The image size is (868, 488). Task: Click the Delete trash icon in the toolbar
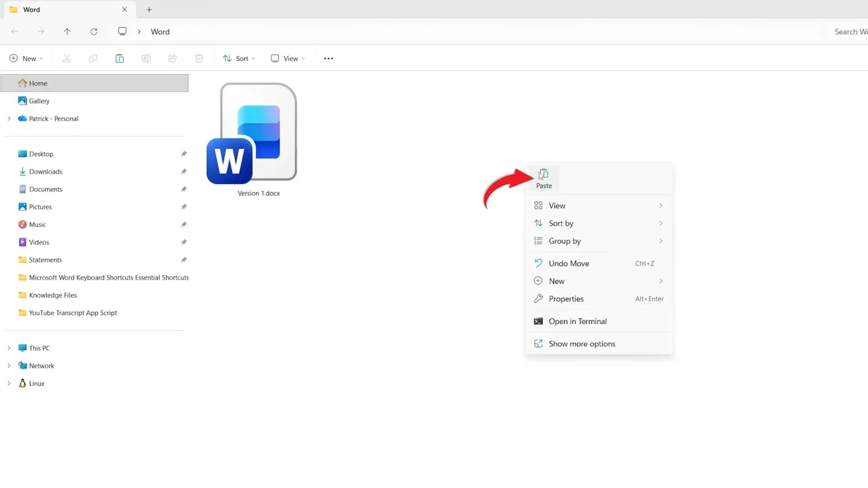click(x=199, y=59)
